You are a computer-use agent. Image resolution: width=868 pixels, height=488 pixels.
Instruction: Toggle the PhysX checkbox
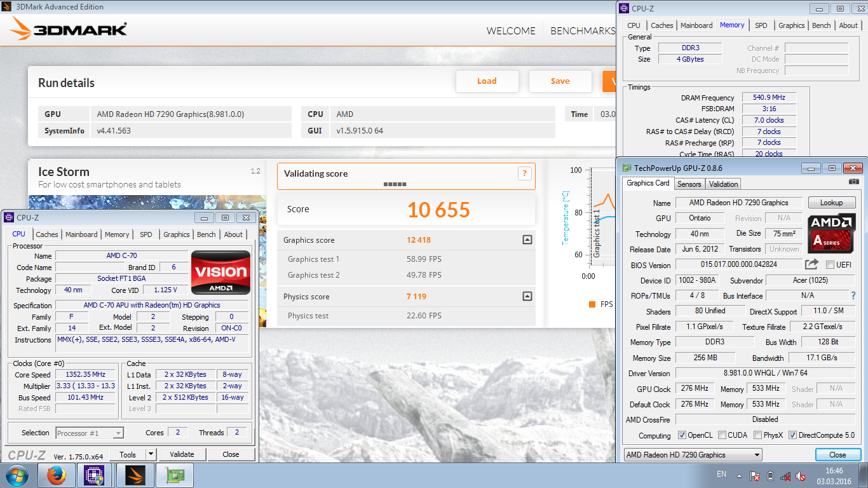pos(757,435)
